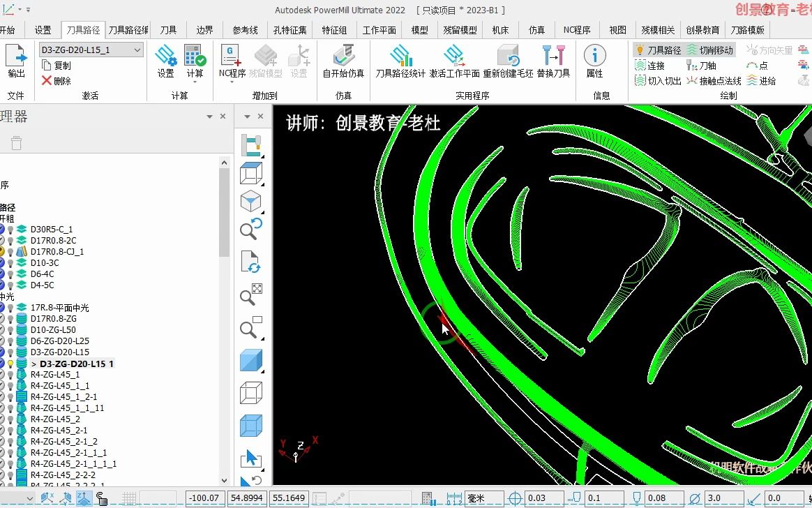
Task: Click the thickness 0.1 status field
Action: pyautogui.click(x=605, y=498)
